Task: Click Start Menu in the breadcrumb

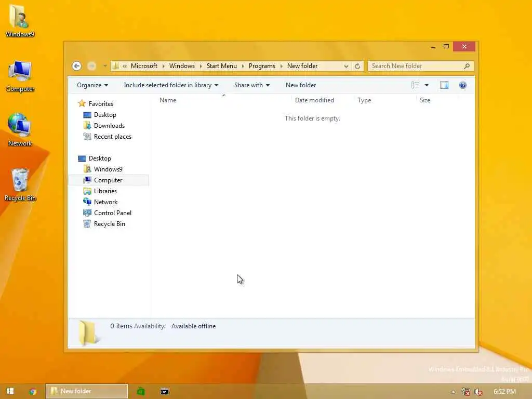Action: click(x=221, y=66)
